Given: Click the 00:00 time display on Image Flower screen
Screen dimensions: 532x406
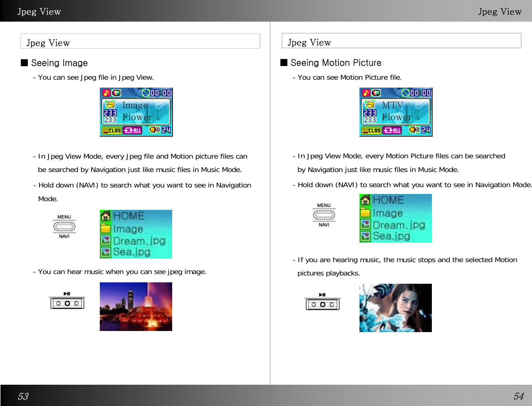Looking at the screenshot, I should tap(161, 93).
